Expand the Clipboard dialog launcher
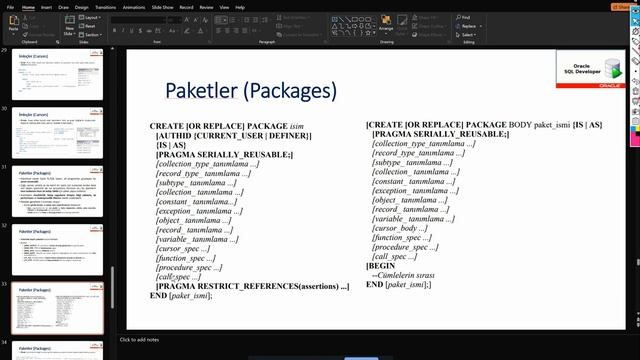The height and width of the screenshot is (360, 640). pos(58,42)
